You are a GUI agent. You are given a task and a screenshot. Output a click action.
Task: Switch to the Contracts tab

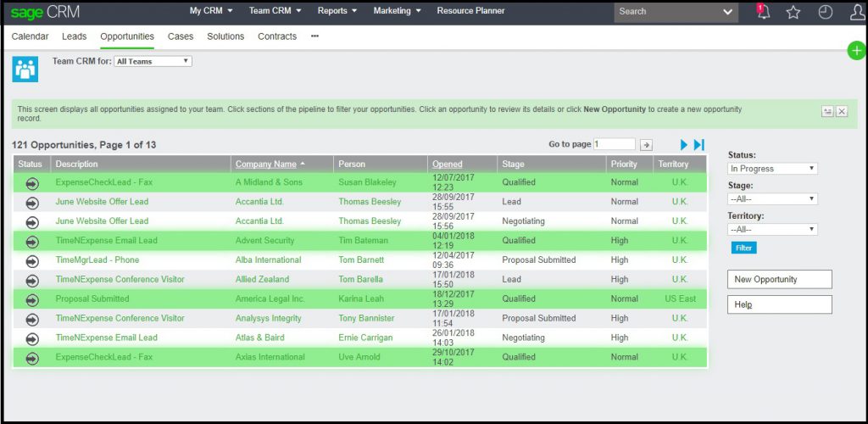click(x=277, y=36)
